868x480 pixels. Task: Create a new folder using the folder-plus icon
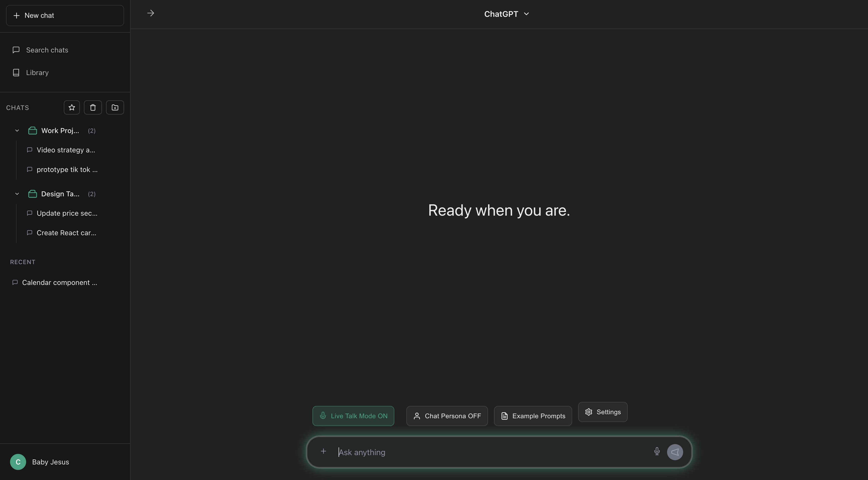tap(115, 107)
